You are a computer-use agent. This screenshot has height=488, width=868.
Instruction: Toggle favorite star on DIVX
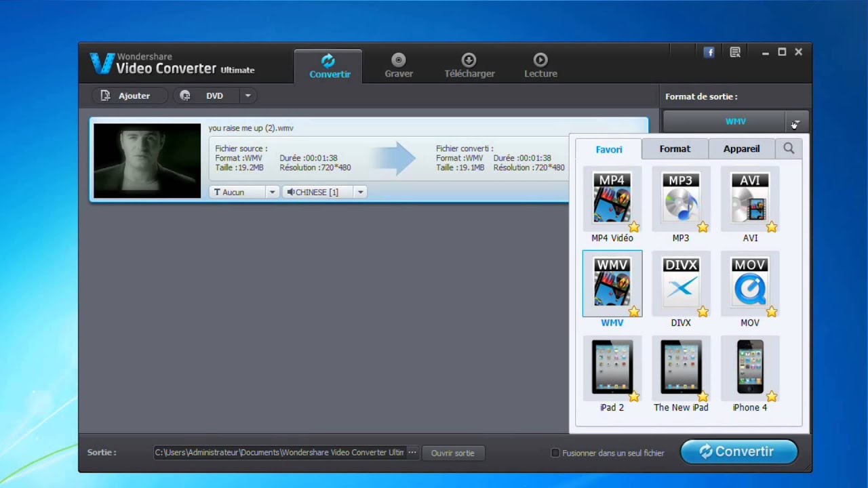(x=703, y=312)
